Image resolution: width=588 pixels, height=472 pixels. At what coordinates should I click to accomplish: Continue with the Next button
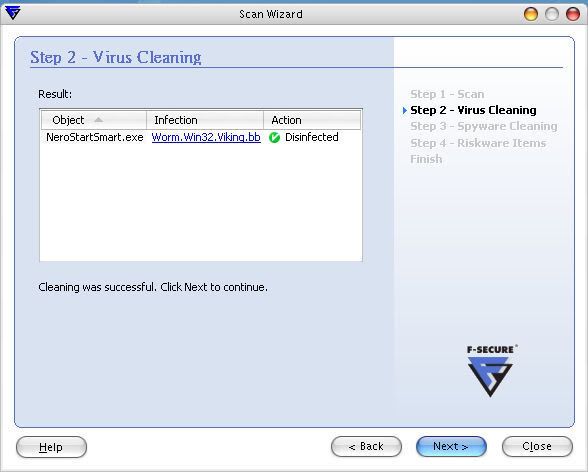pyautogui.click(x=451, y=447)
